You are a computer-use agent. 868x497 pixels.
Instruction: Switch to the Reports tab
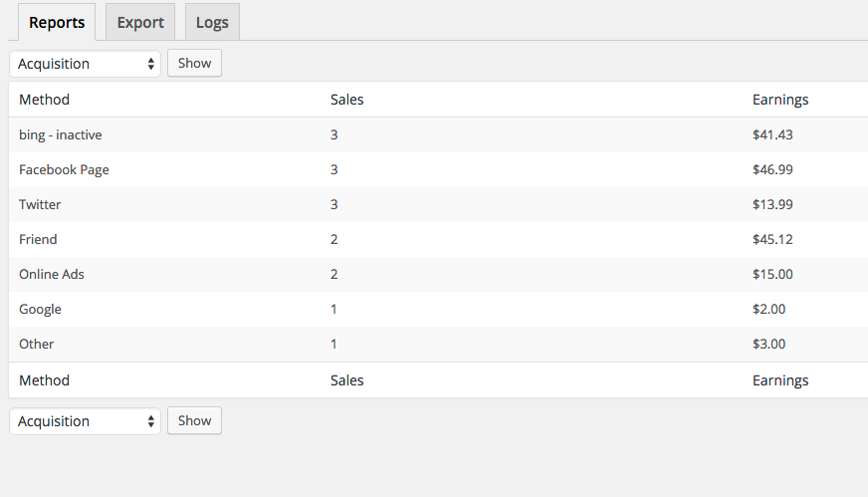point(57,22)
